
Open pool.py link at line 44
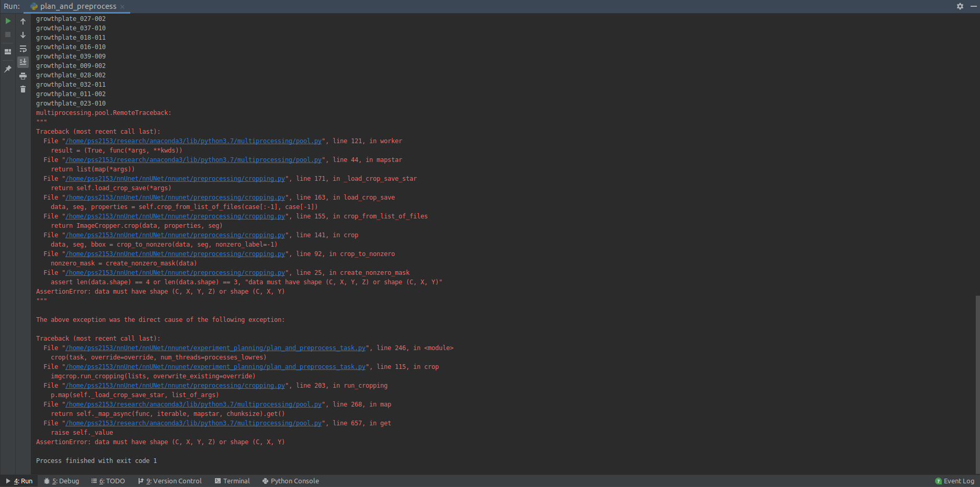click(x=193, y=160)
